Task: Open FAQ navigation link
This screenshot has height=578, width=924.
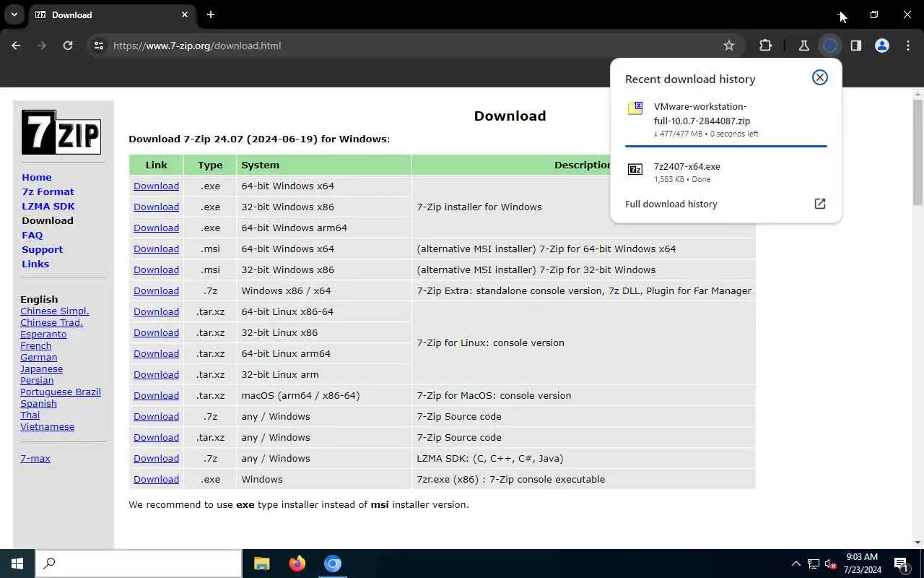Action: coord(32,235)
